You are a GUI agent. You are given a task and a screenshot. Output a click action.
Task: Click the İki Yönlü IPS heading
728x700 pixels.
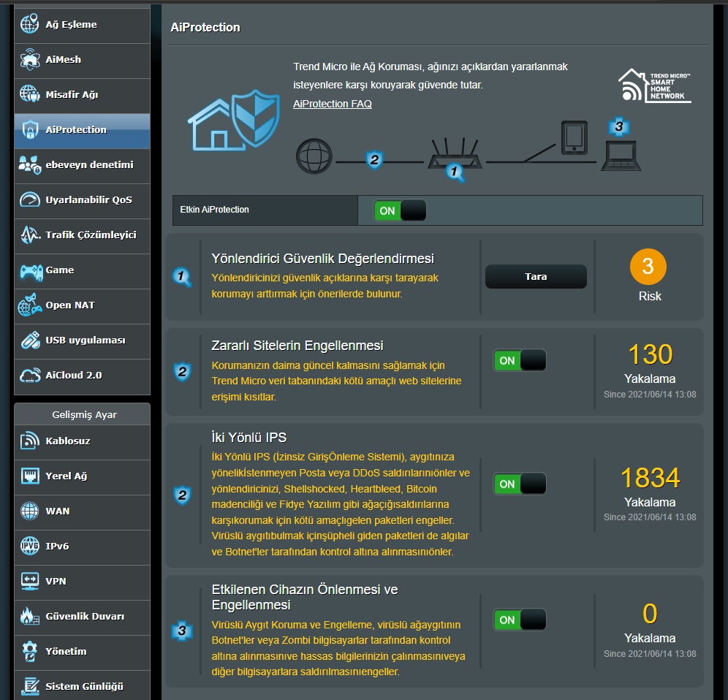tap(249, 437)
